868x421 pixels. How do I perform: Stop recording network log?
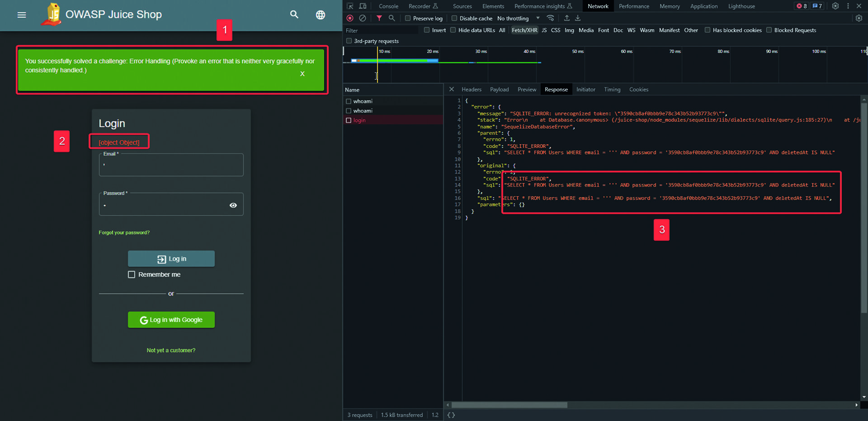(x=349, y=18)
